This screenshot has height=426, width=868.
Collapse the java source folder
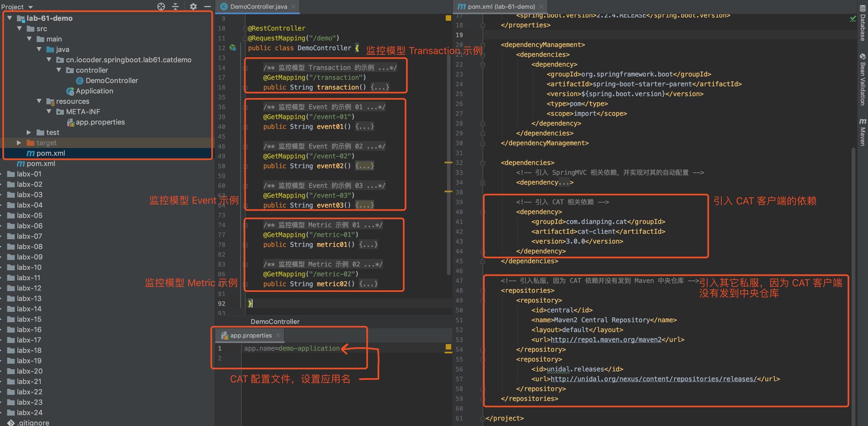pyautogui.click(x=39, y=49)
